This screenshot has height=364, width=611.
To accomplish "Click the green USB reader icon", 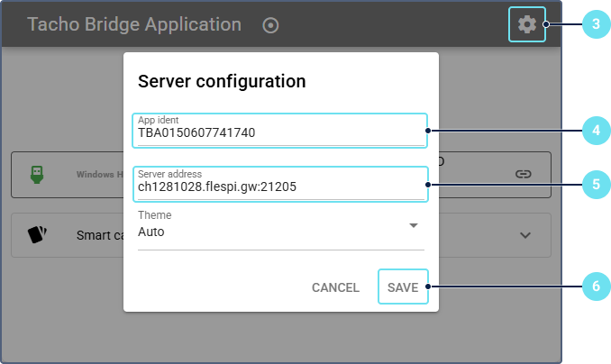I will [38, 174].
